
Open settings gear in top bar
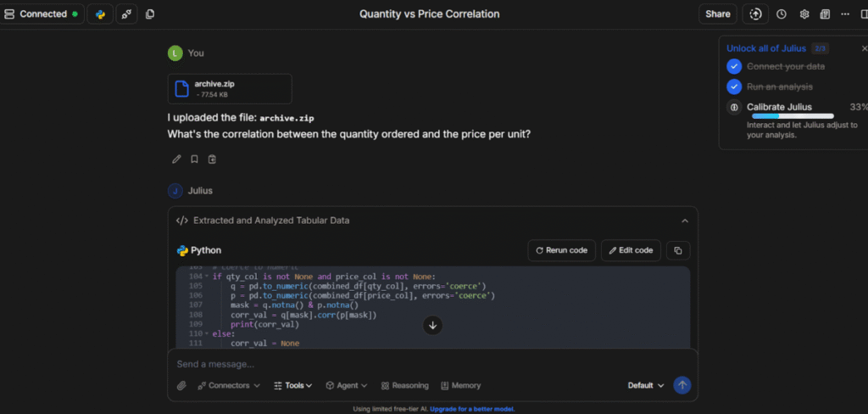tap(804, 14)
